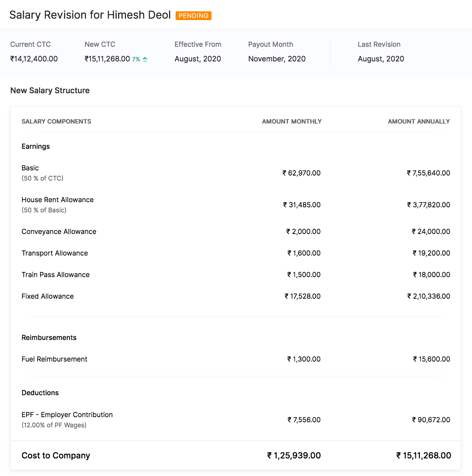Click the 'Effective From' label
This screenshot has height=476, width=472.
point(198,44)
